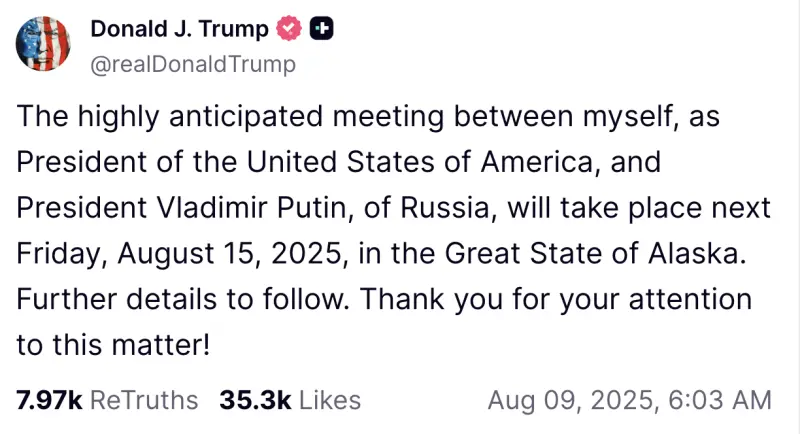The height and width of the screenshot is (434, 800).
Task: View the 7.97k ReTruths number
Action: click(x=49, y=400)
